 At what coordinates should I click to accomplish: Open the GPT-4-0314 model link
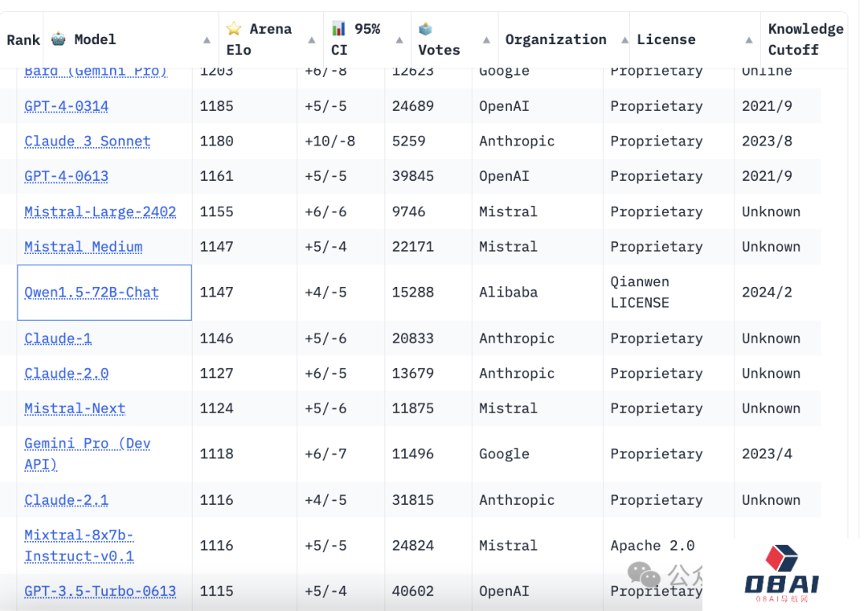[x=67, y=106]
